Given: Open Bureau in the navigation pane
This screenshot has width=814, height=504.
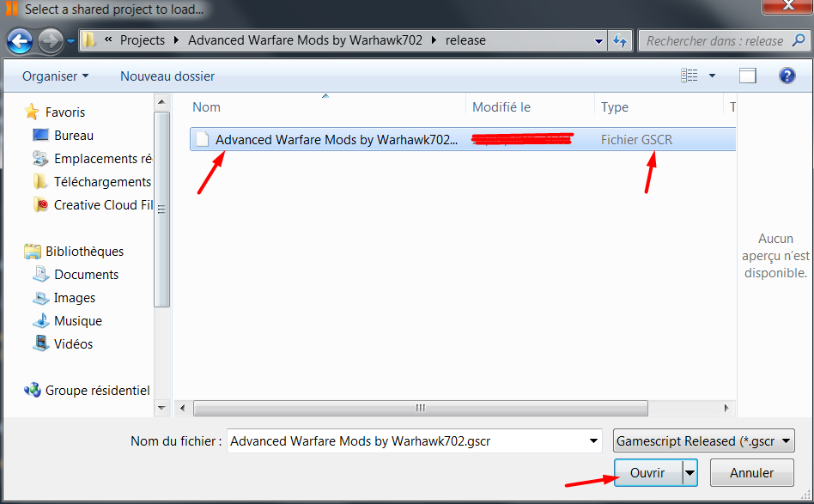Looking at the screenshot, I should tap(74, 136).
